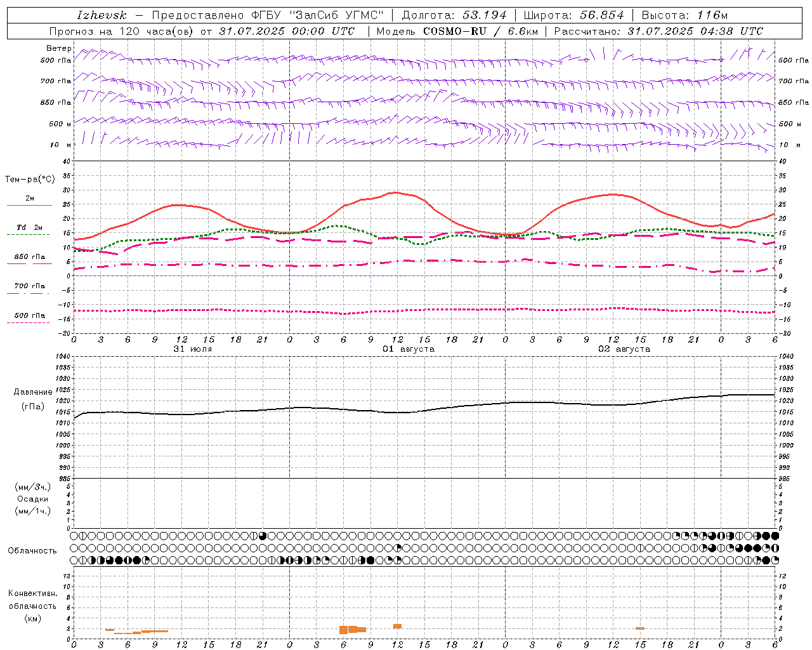Click the "Высота: 116м" elevation text
Viewport: 812px width, 650px height.
pos(684,15)
